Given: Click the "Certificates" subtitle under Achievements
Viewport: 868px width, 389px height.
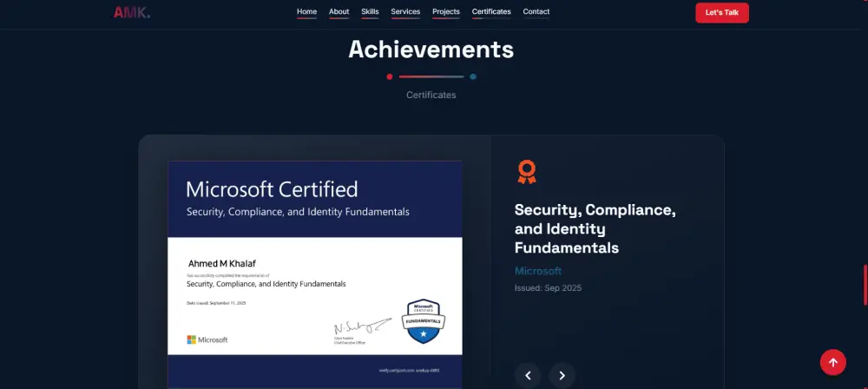Looking at the screenshot, I should (x=431, y=95).
